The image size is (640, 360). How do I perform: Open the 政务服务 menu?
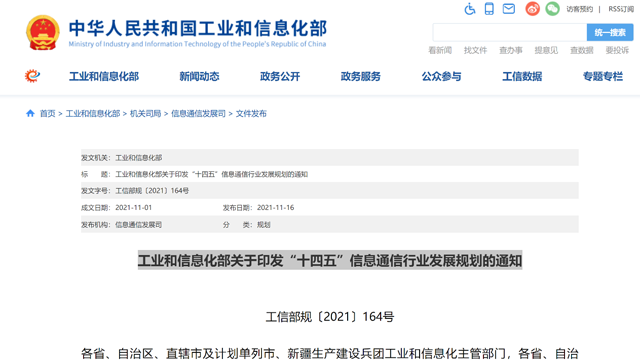click(x=360, y=76)
